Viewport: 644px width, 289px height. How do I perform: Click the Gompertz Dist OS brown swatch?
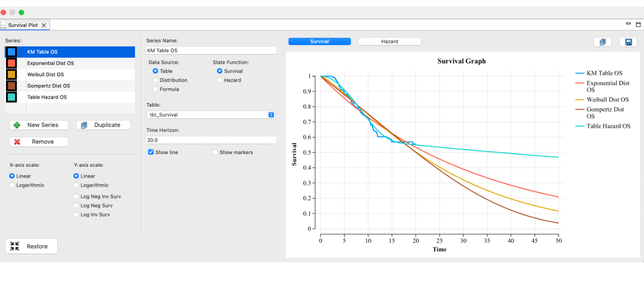point(12,86)
